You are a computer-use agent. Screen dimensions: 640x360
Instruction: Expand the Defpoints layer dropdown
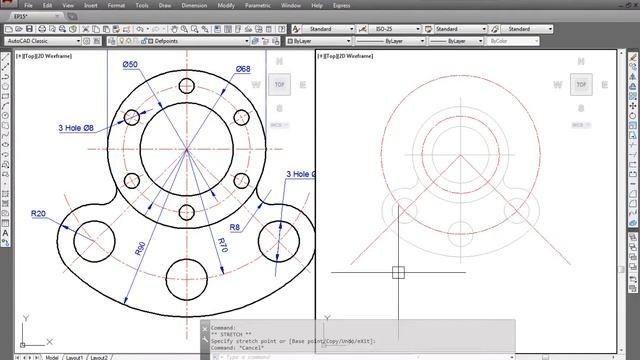[x=247, y=41]
